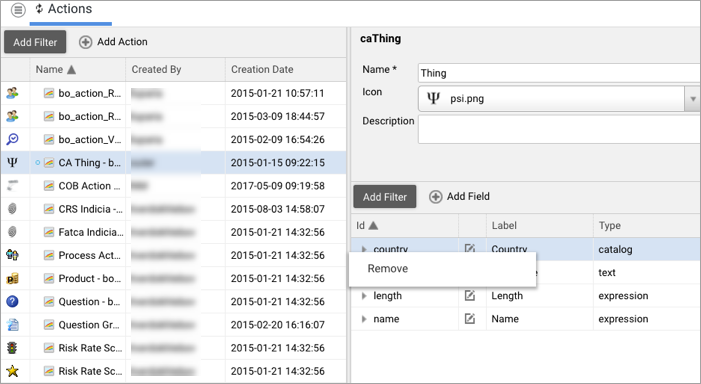Click the edit icon for name field
701x384 pixels.
470,319
